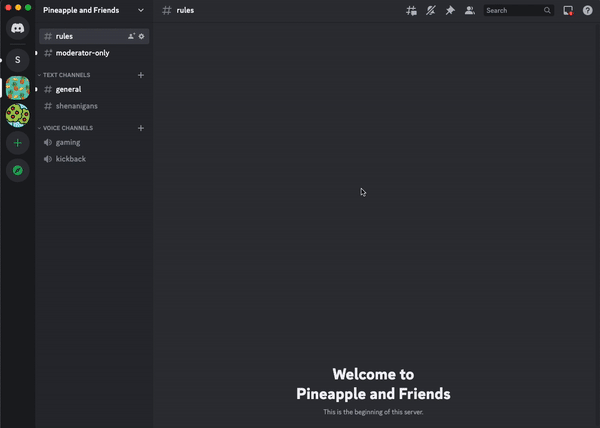This screenshot has width=600, height=428.
Task: Open the Threads icon in header
Action: click(411, 10)
